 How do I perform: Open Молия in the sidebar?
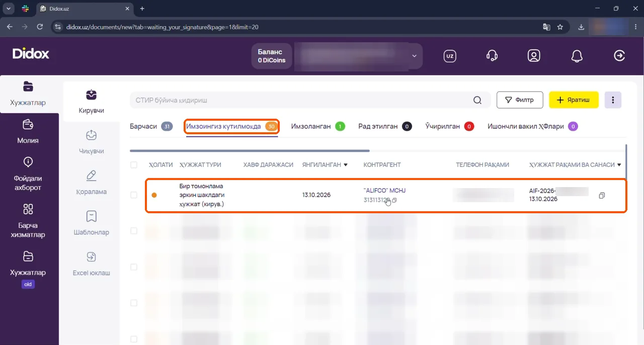pos(28,131)
